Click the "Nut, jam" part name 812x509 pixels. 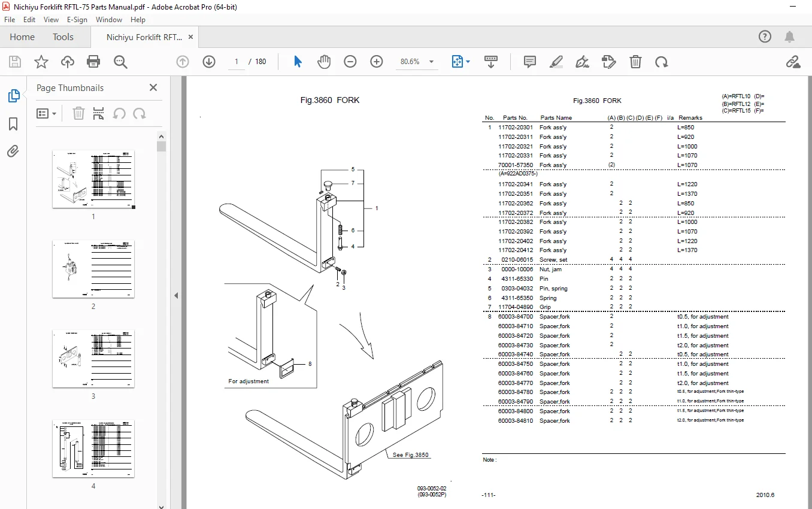tap(552, 269)
